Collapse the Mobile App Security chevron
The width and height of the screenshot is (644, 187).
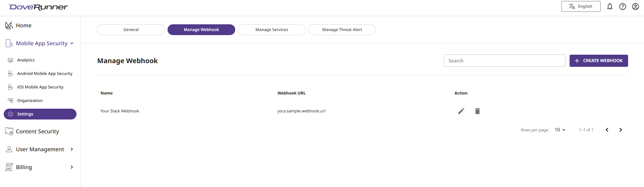(x=72, y=43)
